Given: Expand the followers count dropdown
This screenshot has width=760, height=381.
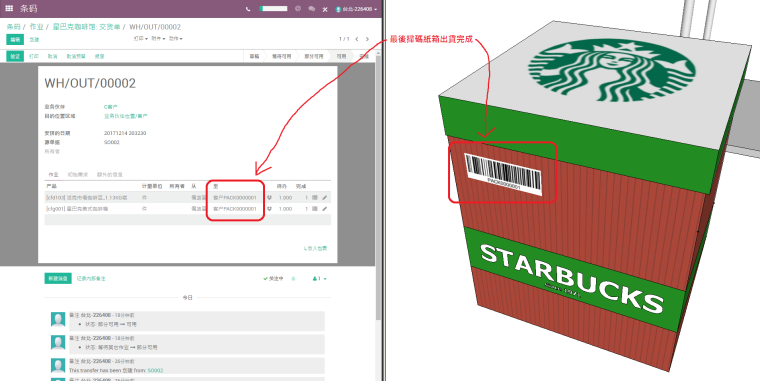Looking at the screenshot, I should [319, 279].
